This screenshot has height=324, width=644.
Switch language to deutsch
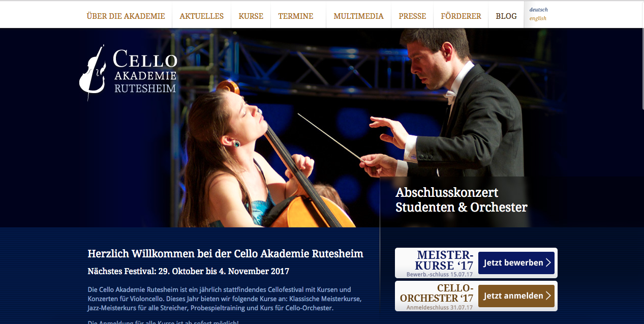coord(538,10)
